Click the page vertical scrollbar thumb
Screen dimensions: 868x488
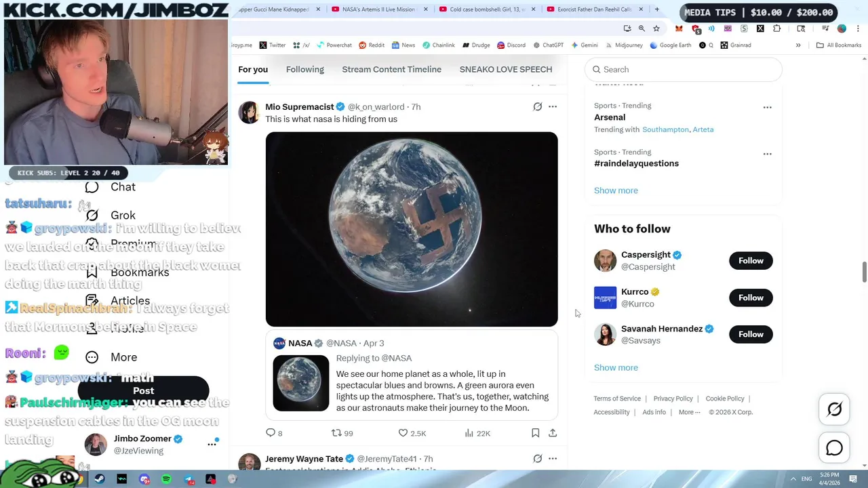865,272
